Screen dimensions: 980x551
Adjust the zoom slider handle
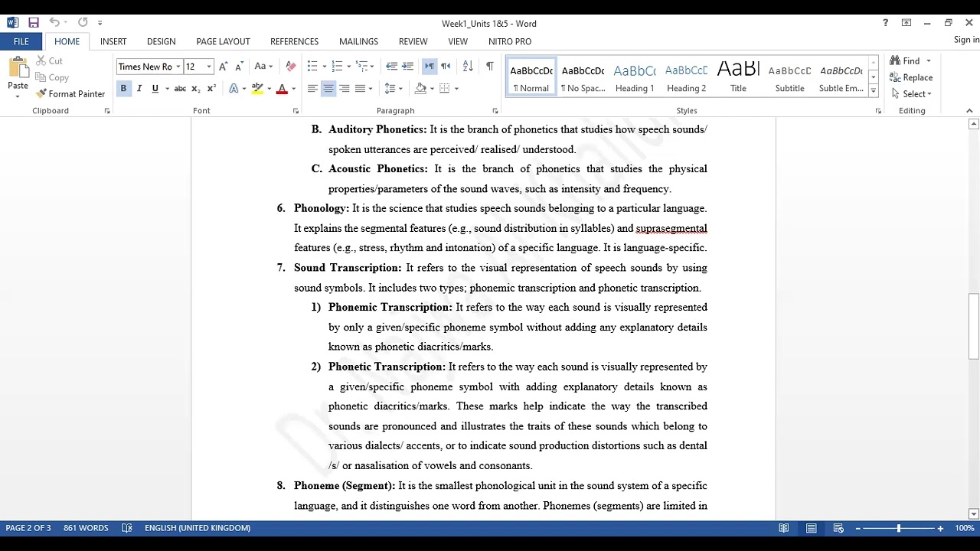899,528
